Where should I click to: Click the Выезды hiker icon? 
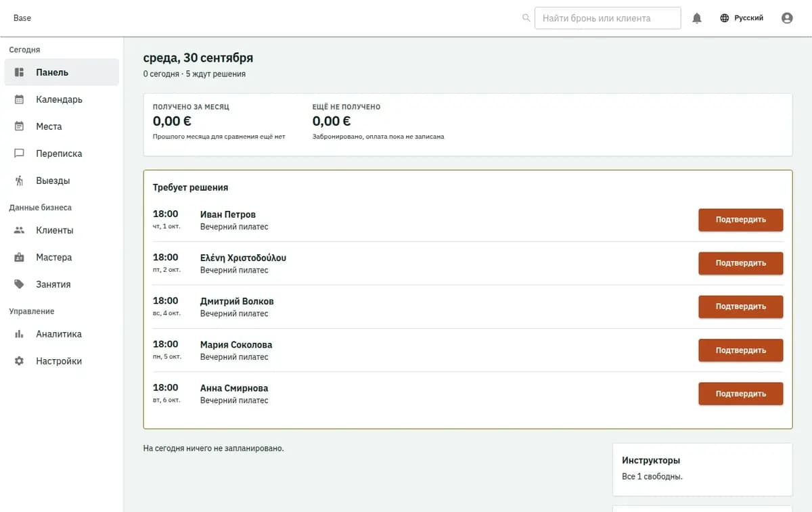(20, 181)
